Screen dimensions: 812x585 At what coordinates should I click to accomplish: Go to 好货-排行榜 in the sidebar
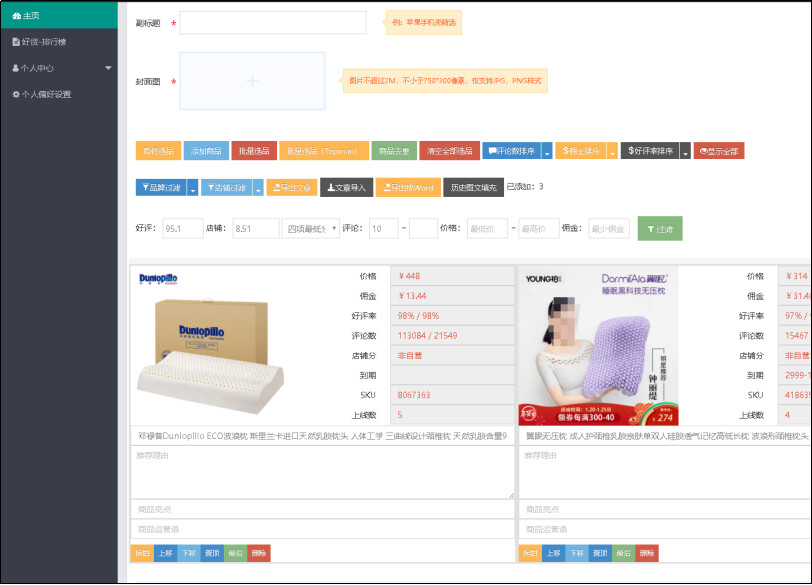click(x=59, y=42)
